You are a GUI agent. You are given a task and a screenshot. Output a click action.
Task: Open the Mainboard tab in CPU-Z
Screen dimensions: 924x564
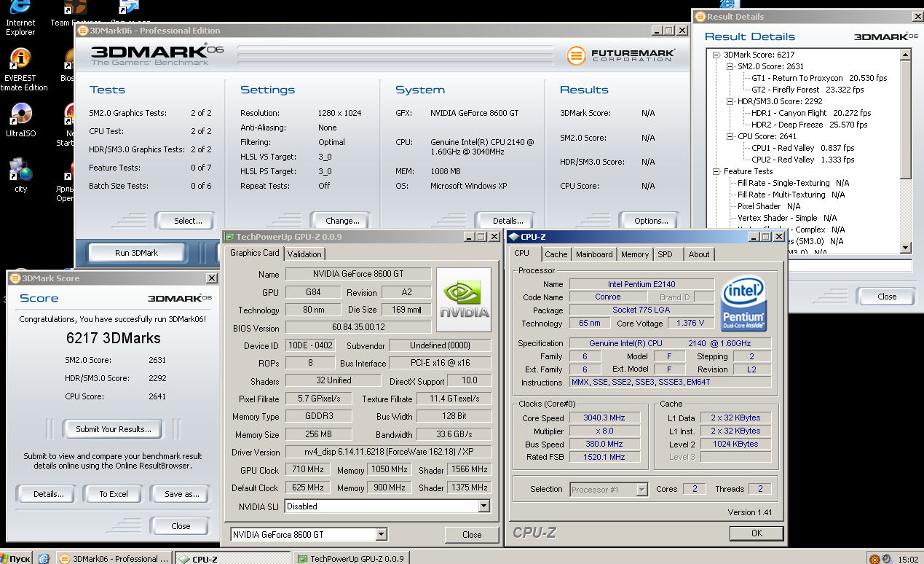(x=594, y=254)
